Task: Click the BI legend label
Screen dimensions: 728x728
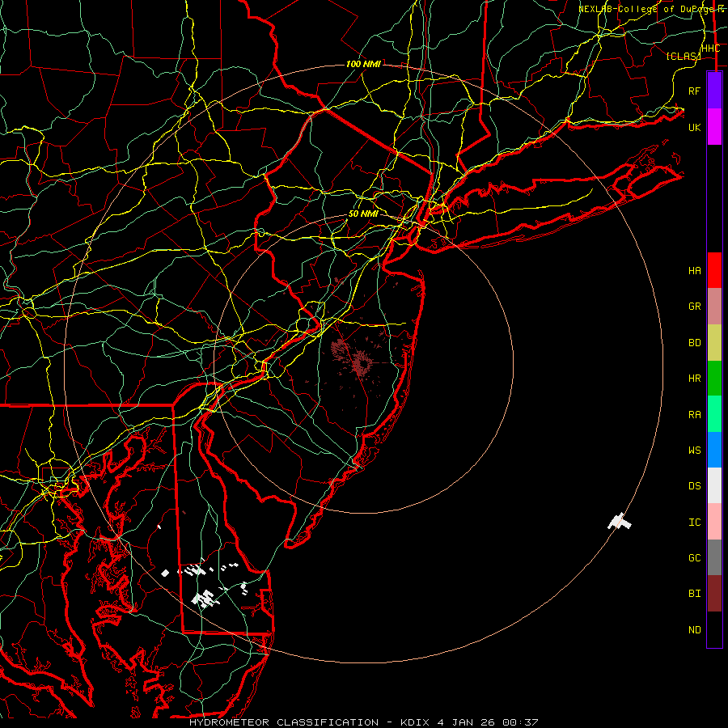Action: (x=694, y=594)
